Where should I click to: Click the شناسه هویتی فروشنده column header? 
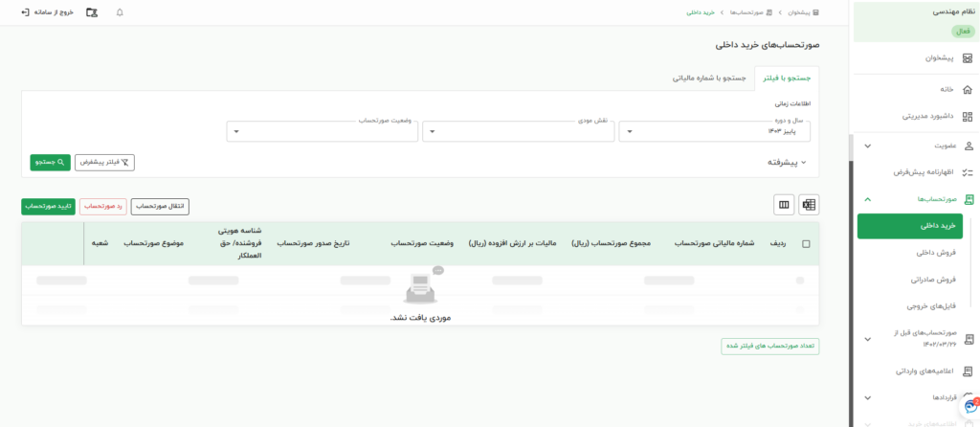tap(239, 243)
